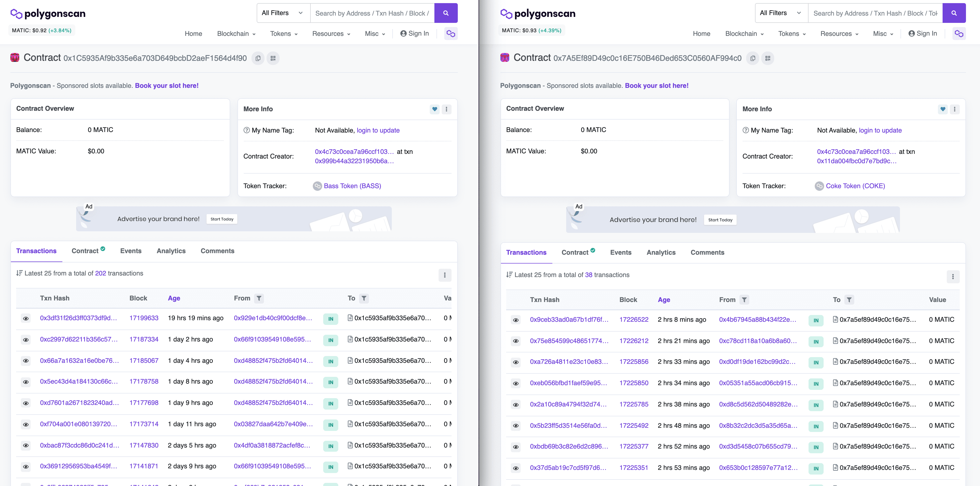
Task: Open Bass Token (BASS) tracker link
Action: coord(352,186)
